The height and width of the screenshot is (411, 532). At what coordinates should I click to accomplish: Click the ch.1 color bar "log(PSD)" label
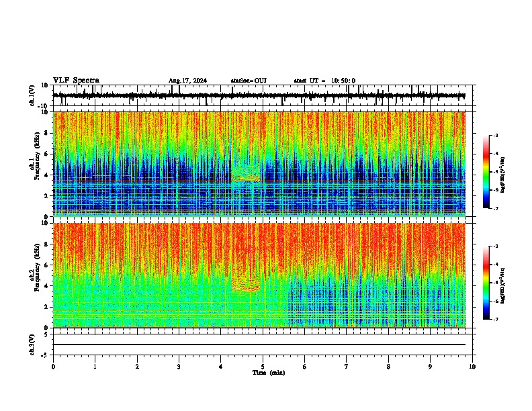503,175
